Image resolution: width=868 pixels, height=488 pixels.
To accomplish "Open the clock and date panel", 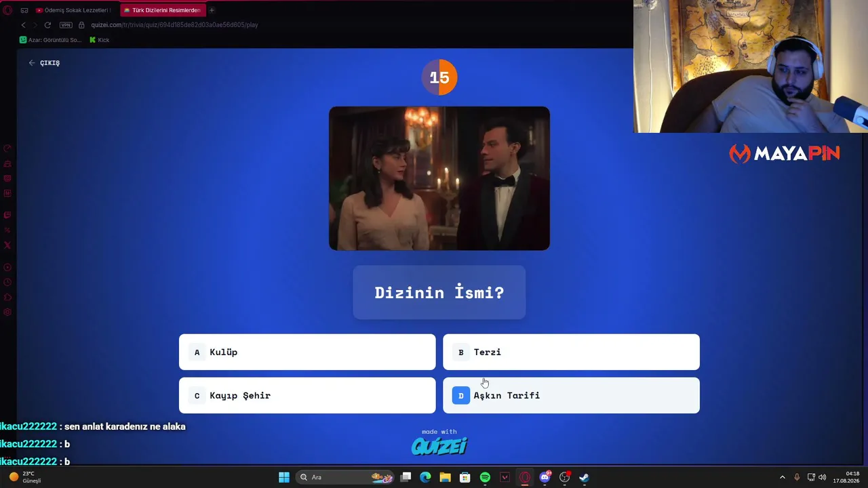I will pyautogui.click(x=846, y=477).
